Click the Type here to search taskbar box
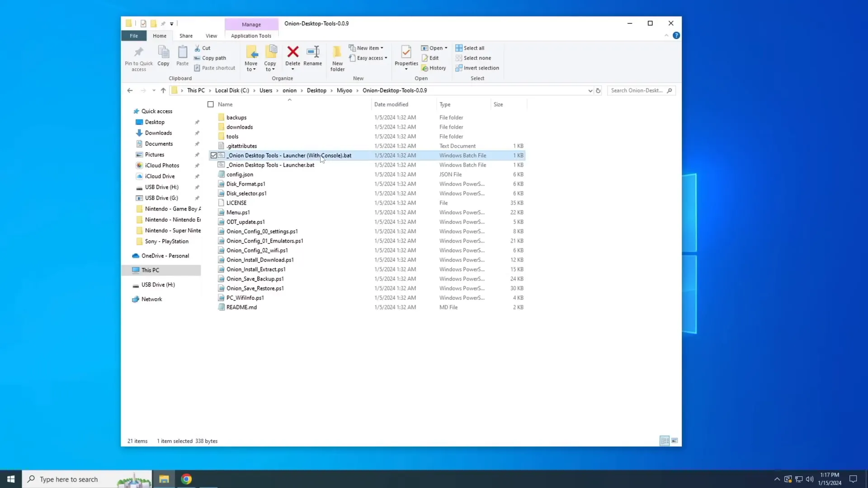The height and width of the screenshot is (488, 868). coord(87,479)
